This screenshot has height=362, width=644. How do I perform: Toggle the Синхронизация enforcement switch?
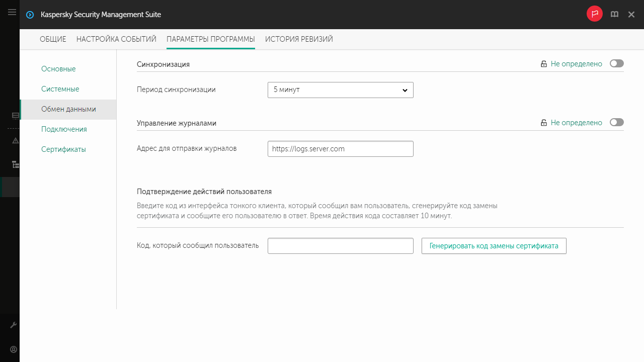[616, 64]
